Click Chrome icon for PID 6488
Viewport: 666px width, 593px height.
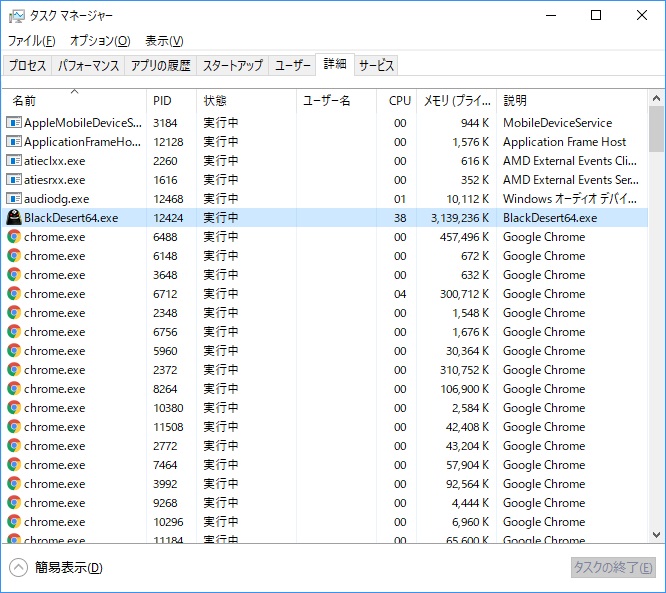coord(14,237)
